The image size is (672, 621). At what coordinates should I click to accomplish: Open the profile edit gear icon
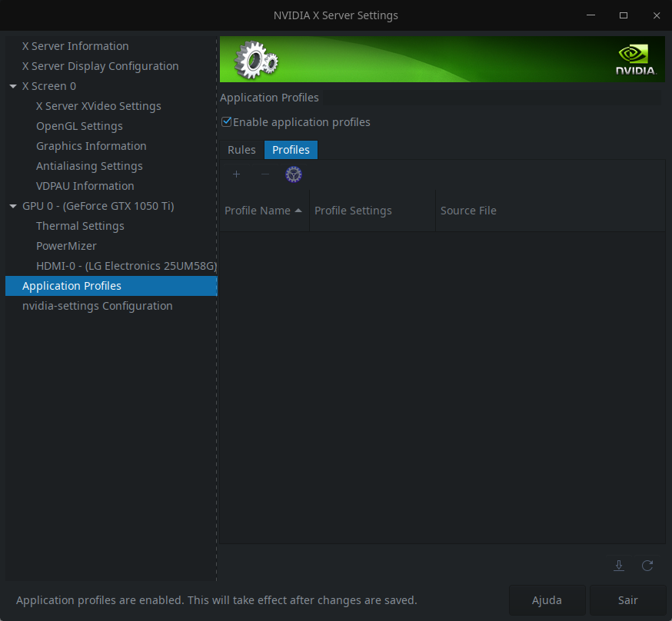pyautogui.click(x=294, y=174)
